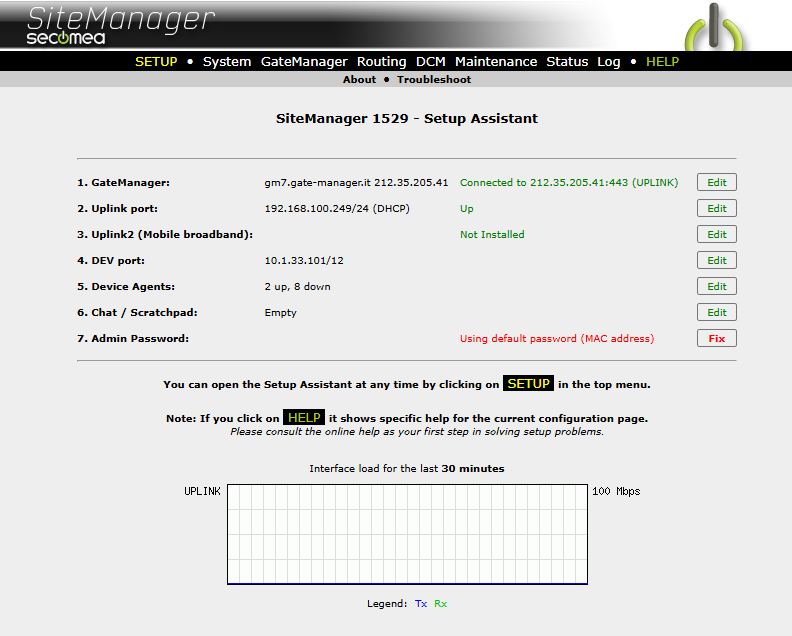Open the Maintenance menu
This screenshot has height=636, width=792.
tap(496, 62)
